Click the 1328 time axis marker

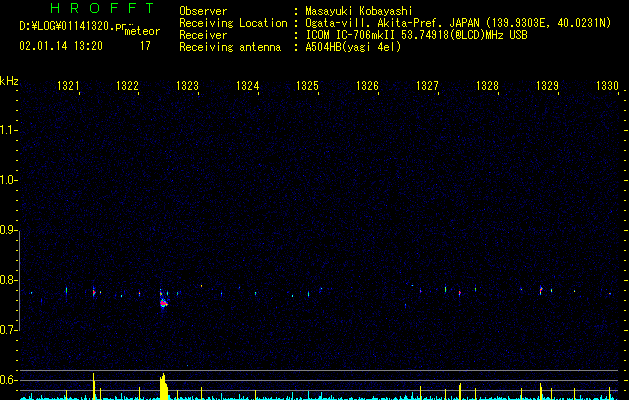pyautogui.click(x=487, y=86)
